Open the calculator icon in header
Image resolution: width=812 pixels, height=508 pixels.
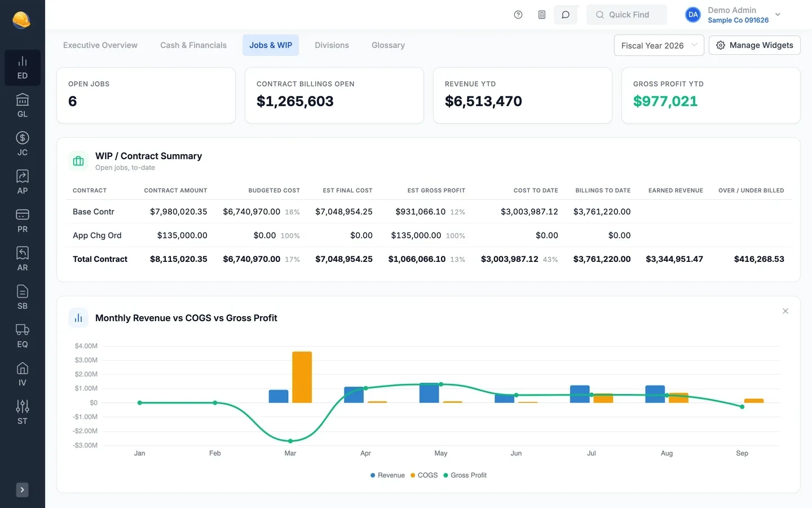point(542,15)
